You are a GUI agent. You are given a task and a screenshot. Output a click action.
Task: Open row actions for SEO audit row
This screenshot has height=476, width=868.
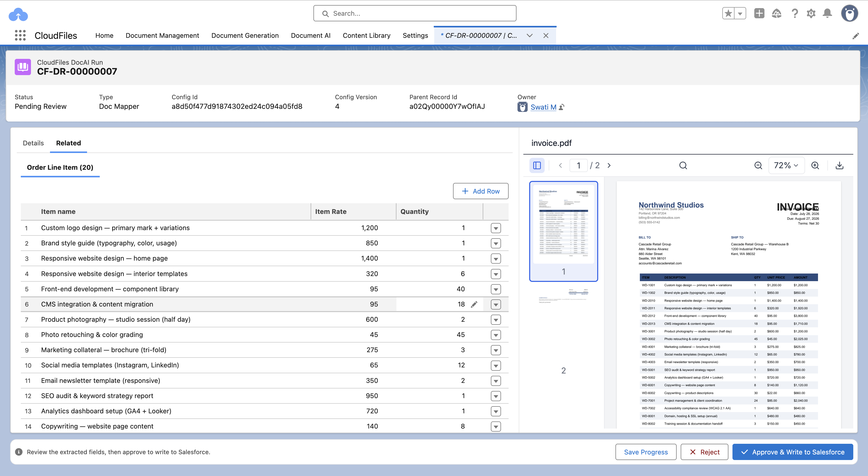pos(496,396)
